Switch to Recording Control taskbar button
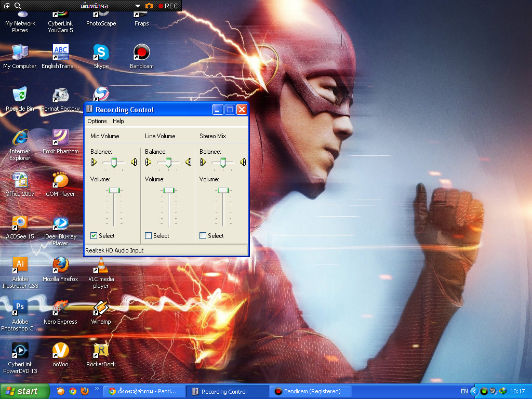This screenshot has width=532, height=399. (228, 391)
